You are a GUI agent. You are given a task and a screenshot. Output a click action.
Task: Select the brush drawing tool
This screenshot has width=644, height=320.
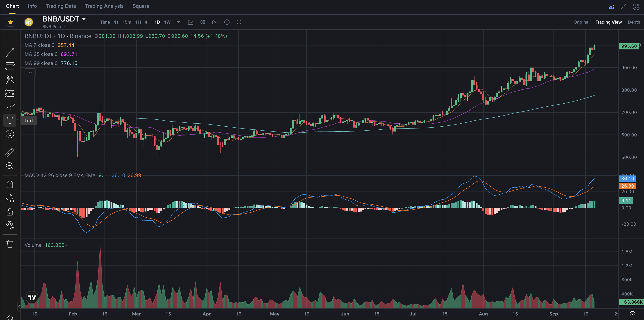10,107
